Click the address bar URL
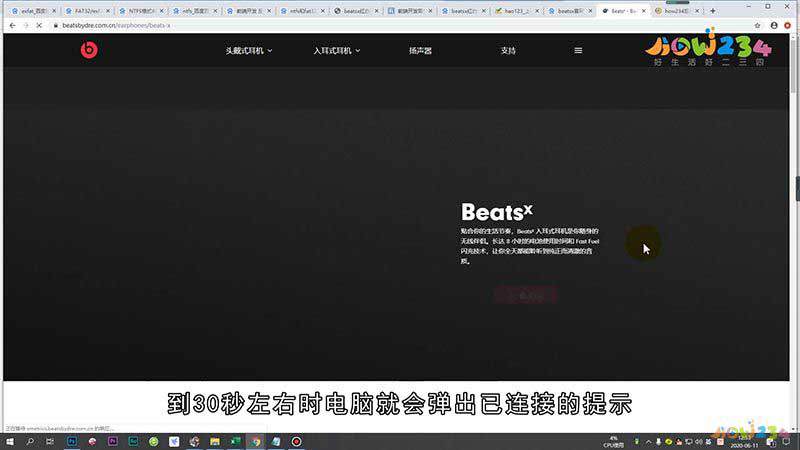 click(x=116, y=25)
